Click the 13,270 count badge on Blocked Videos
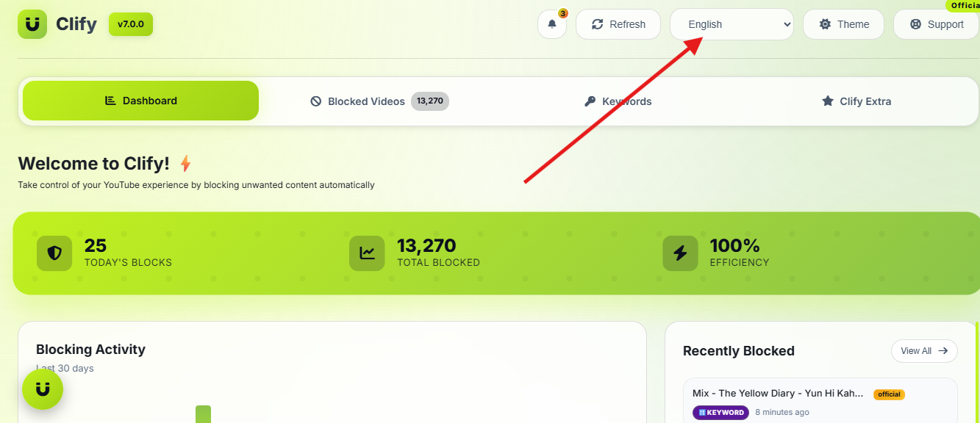Screen dimensions: 980x423 pos(430,101)
